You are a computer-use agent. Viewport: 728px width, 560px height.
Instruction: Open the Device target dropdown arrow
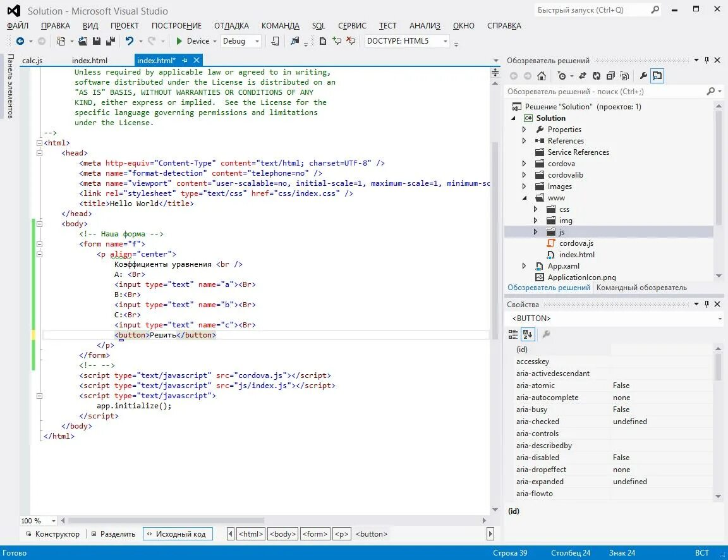coord(214,41)
